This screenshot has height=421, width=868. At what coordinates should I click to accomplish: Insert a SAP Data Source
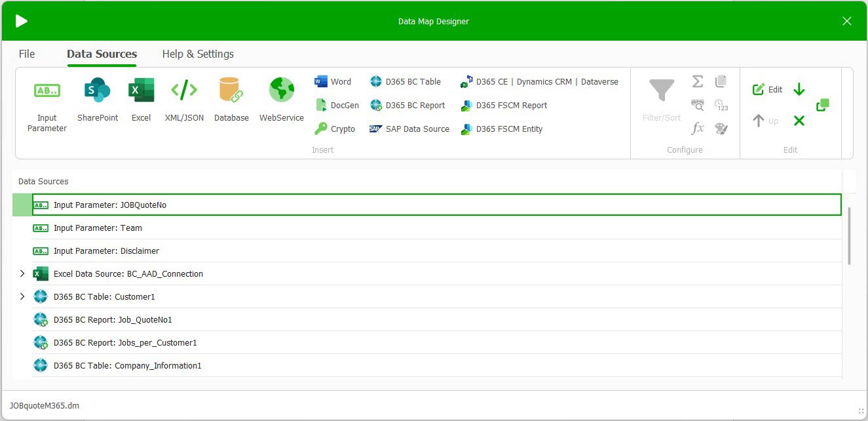409,129
